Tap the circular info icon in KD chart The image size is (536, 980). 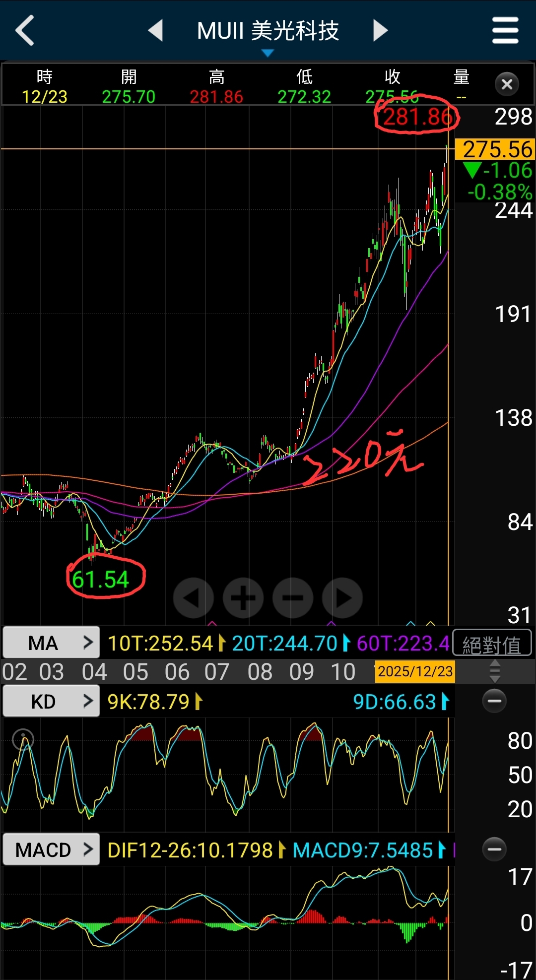click(23, 739)
